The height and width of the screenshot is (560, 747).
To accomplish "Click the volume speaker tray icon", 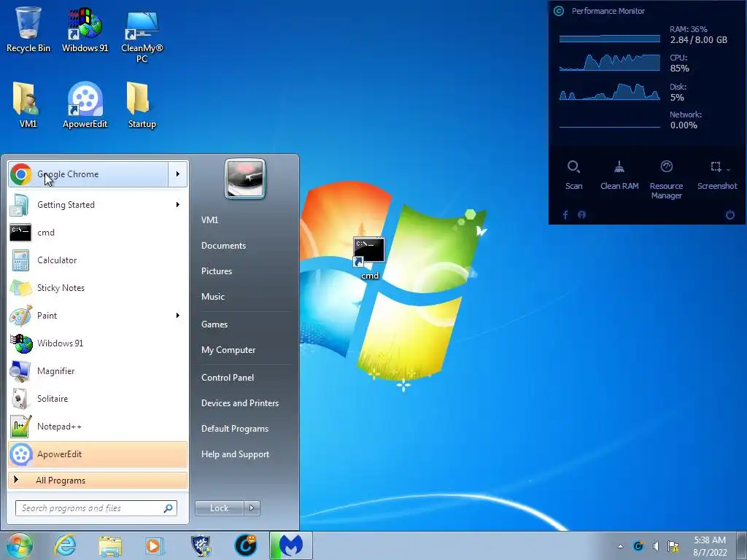I will (x=656, y=546).
